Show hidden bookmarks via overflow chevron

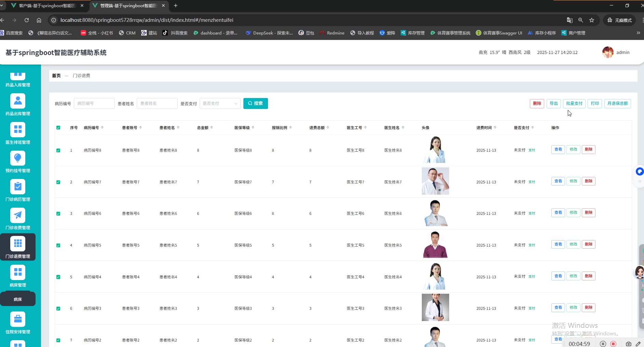point(638,33)
